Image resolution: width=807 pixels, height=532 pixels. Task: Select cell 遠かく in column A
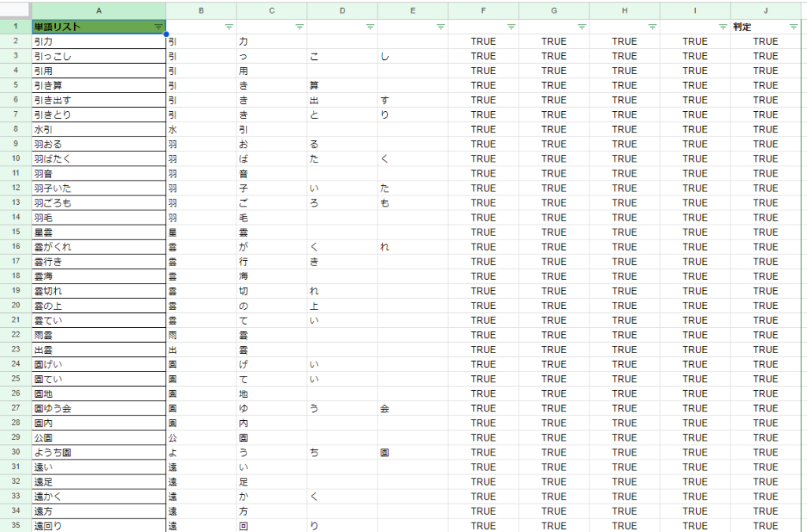click(99, 497)
